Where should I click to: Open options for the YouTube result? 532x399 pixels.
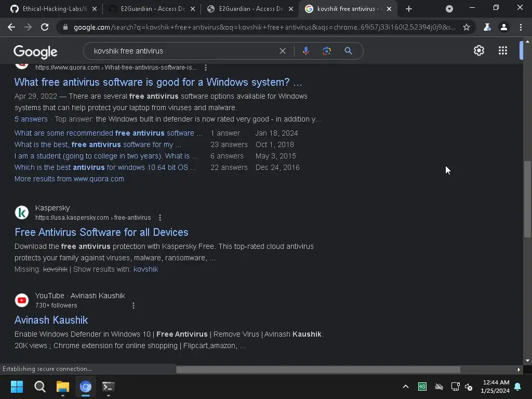(134, 305)
